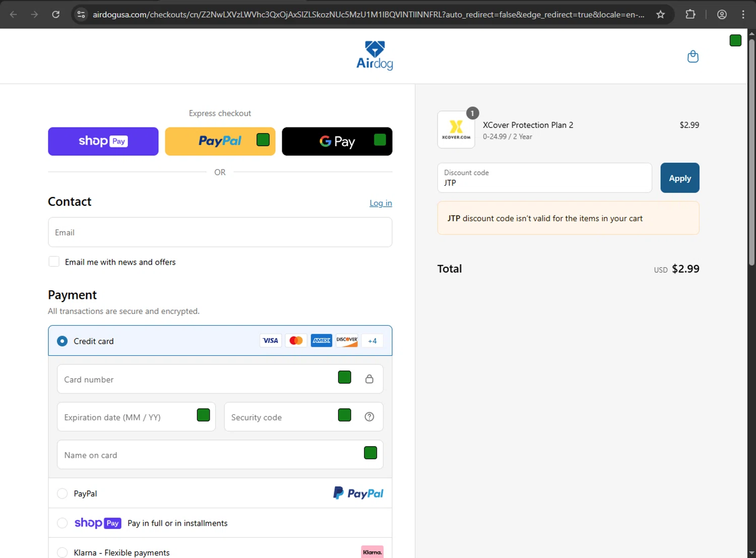Check out with the yellow PayPal button

220,142
